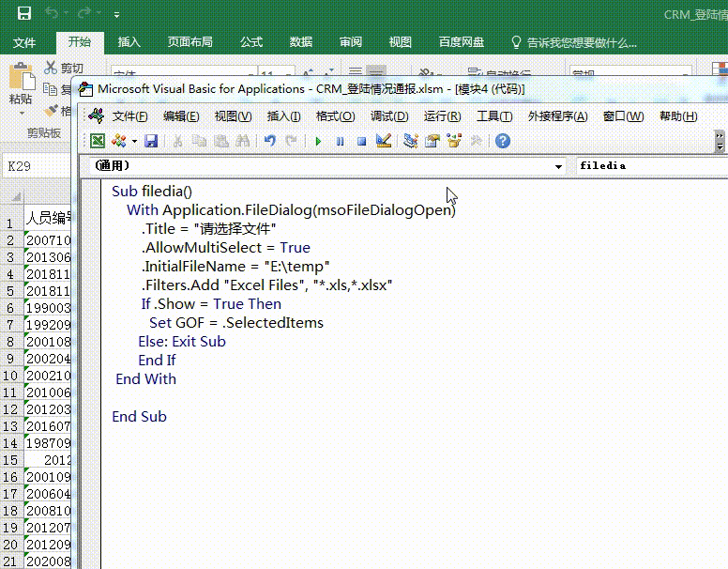
Task: Open the VBA 调试(D) menu
Action: pos(389,116)
